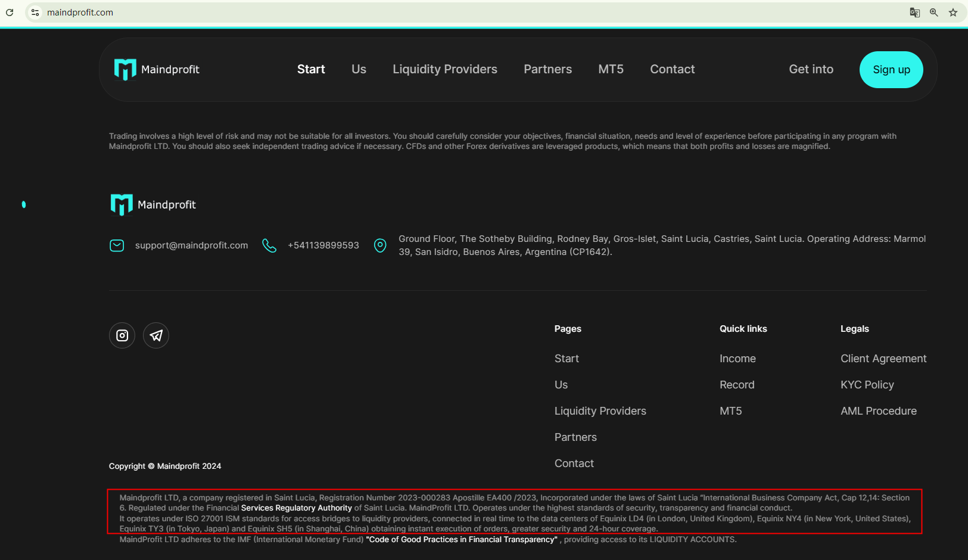
Task: Click the Maindprofit logo in navbar
Action: coord(157,70)
